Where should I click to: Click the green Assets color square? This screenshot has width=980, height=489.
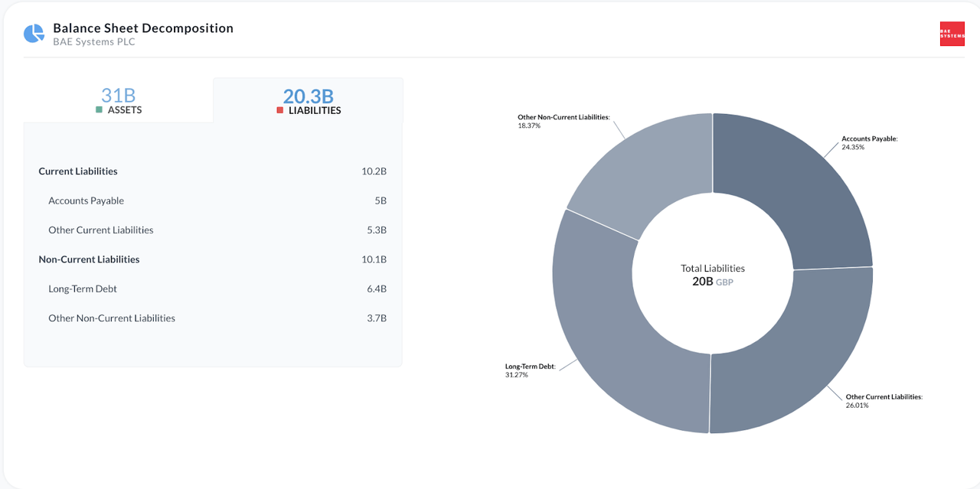[99, 110]
